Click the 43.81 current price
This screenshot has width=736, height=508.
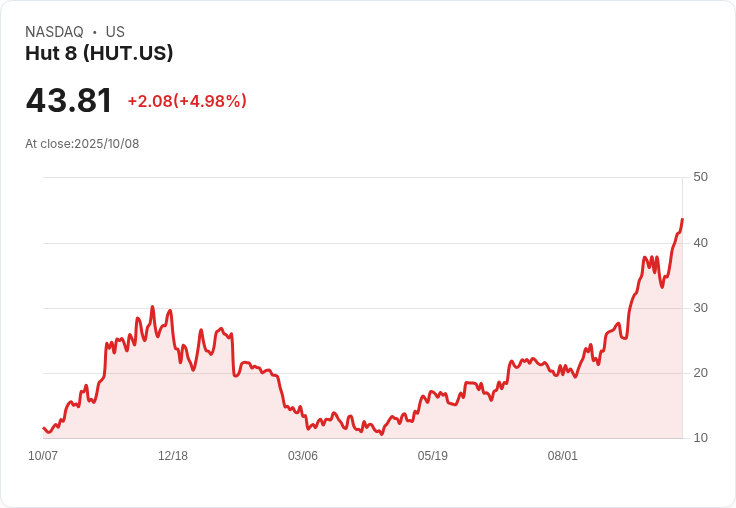(69, 100)
